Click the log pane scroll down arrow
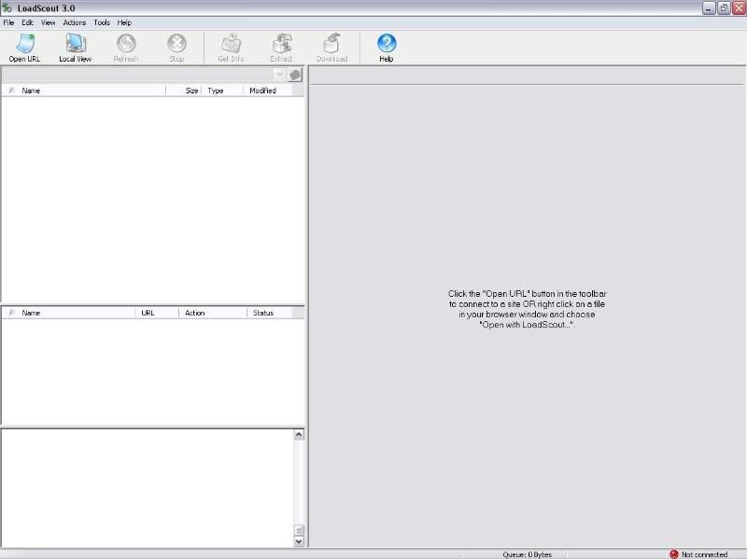This screenshot has height=560, width=747. tap(299, 541)
